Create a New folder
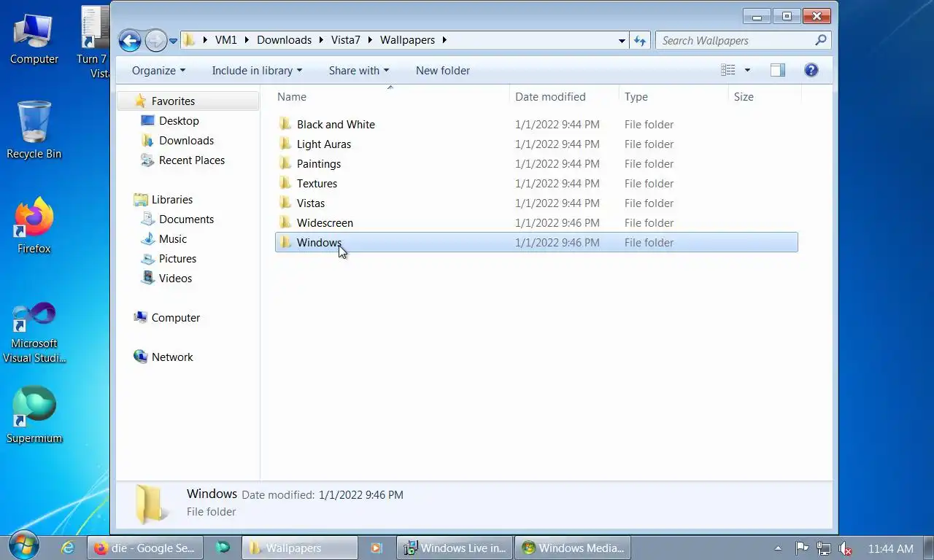934x560 pixels. [443, 71]
